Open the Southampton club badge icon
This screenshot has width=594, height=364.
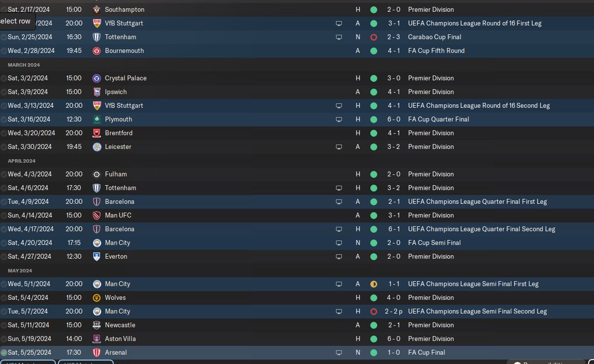pyautogui.click(x=97, y=9)
